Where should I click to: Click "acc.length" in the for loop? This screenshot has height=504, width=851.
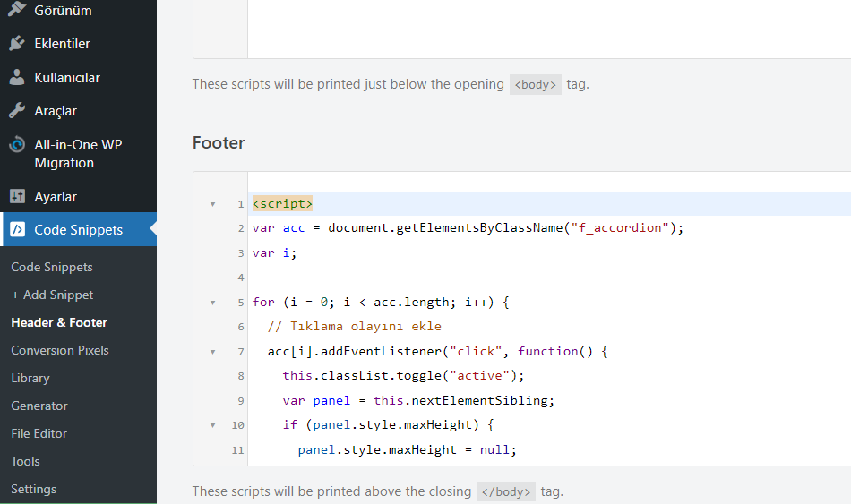(411, 303)
